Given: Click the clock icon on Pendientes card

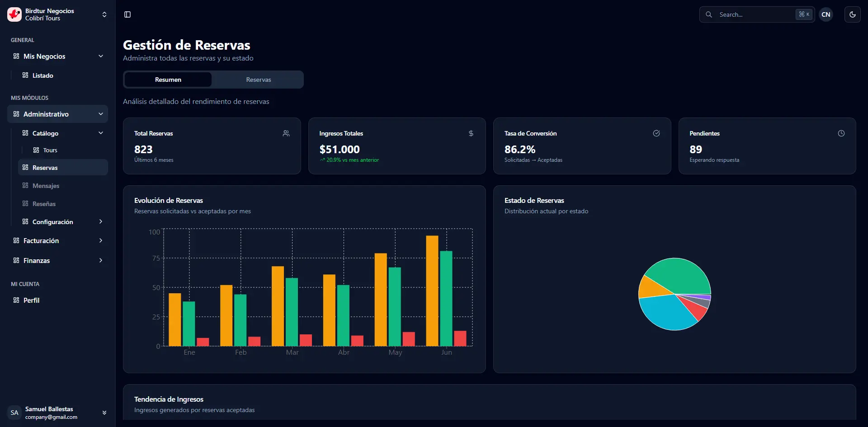Looking at the screenshot, I should click(x=841, y=133).
